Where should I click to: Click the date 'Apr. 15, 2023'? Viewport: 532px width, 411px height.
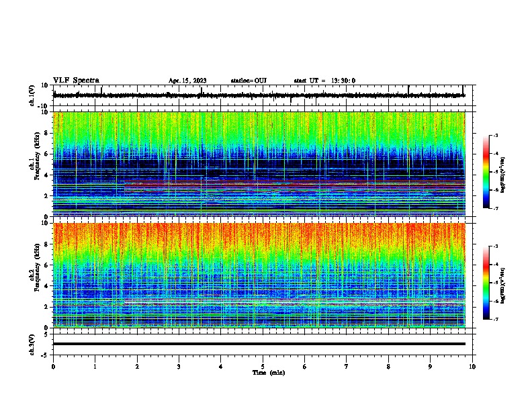187,81
